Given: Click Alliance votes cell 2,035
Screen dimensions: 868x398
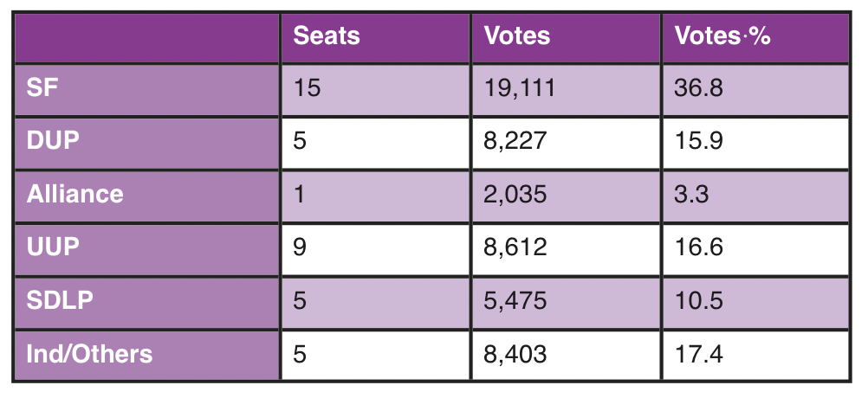Looking at the screenshot, I should [515, 194].
